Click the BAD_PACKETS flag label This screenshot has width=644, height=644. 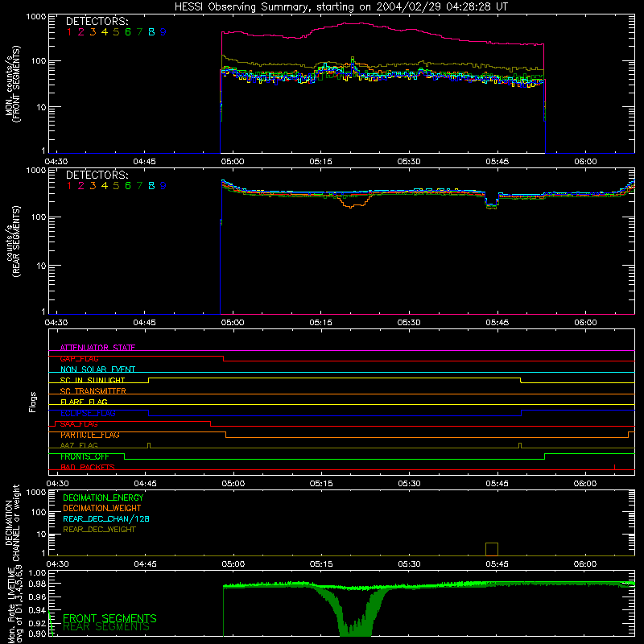88,468
